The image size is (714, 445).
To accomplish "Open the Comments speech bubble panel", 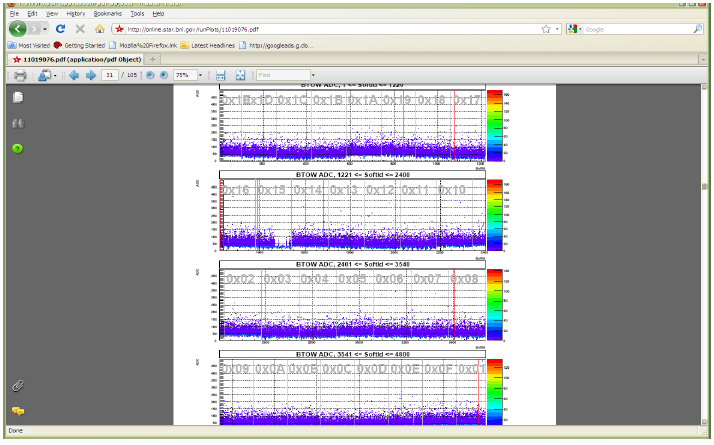I will [x=18, y=411].
